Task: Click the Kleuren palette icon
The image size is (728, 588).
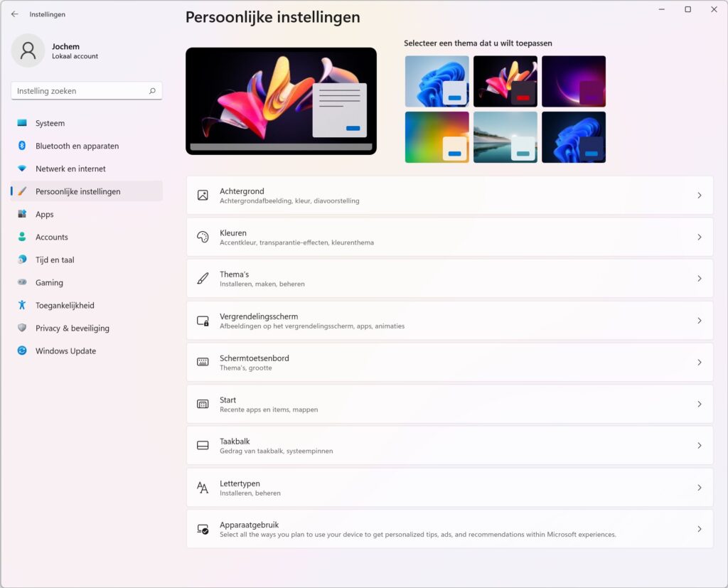Action: click(203, 237)
